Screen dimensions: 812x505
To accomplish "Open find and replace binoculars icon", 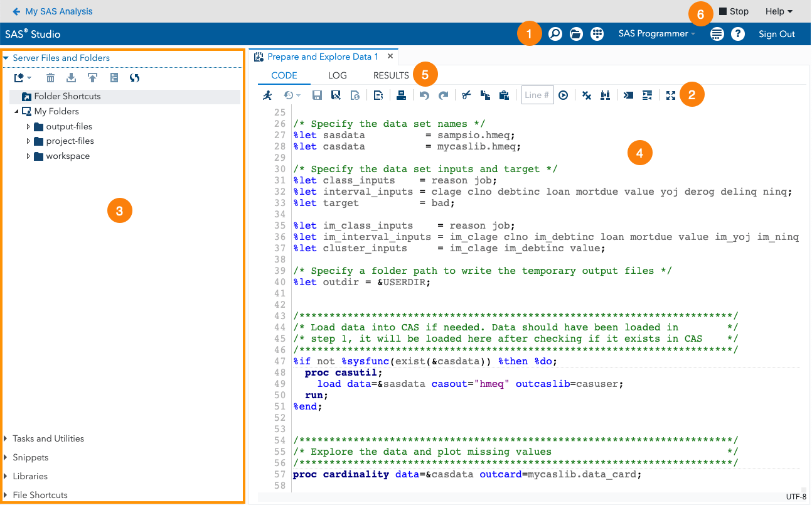I will (606, 95).
